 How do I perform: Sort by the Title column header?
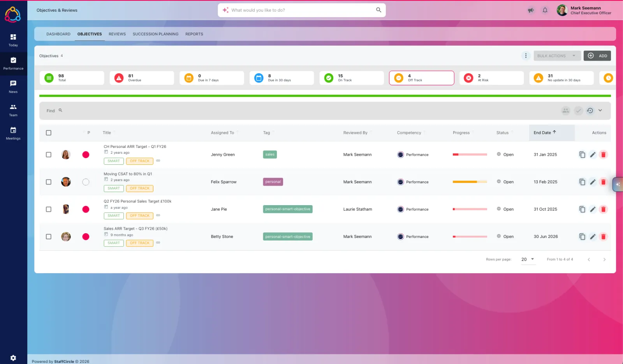point(107,133)
